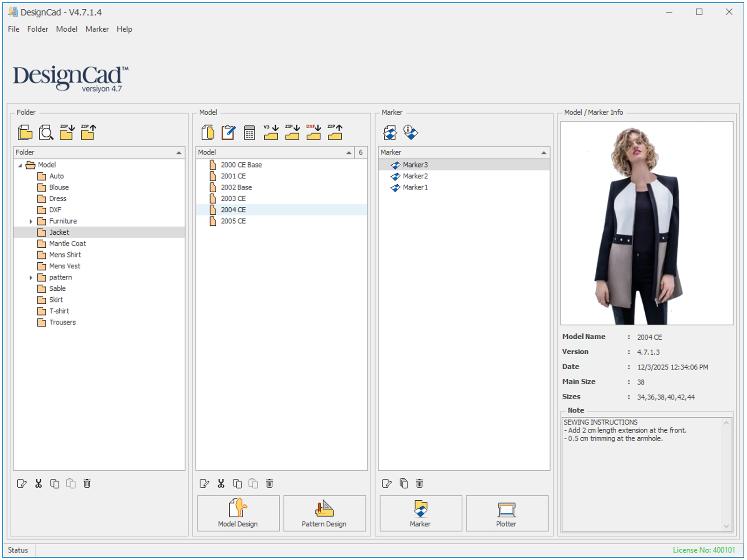Click the search folder magnifier icon

pyautogui.click(x=46, y=133)
